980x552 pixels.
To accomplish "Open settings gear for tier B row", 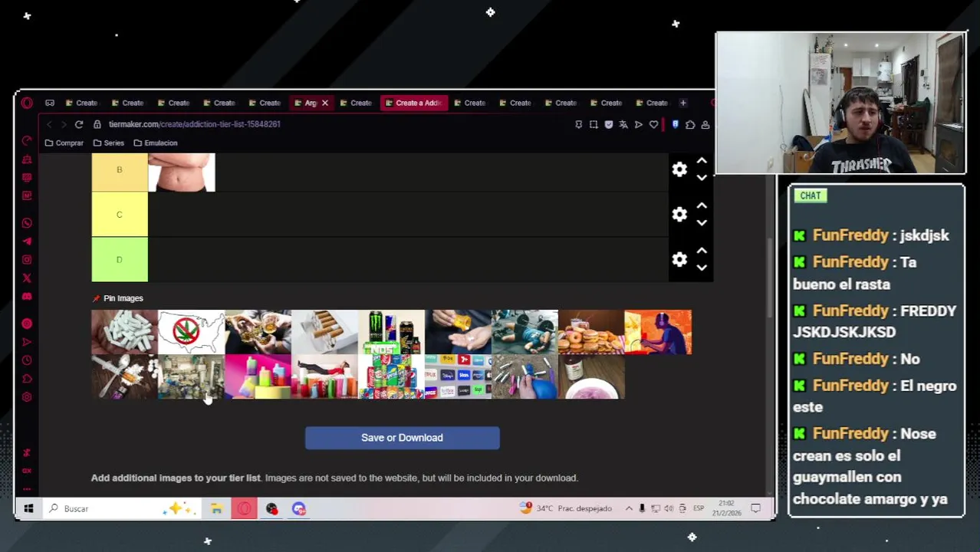I will click(679, 169).
